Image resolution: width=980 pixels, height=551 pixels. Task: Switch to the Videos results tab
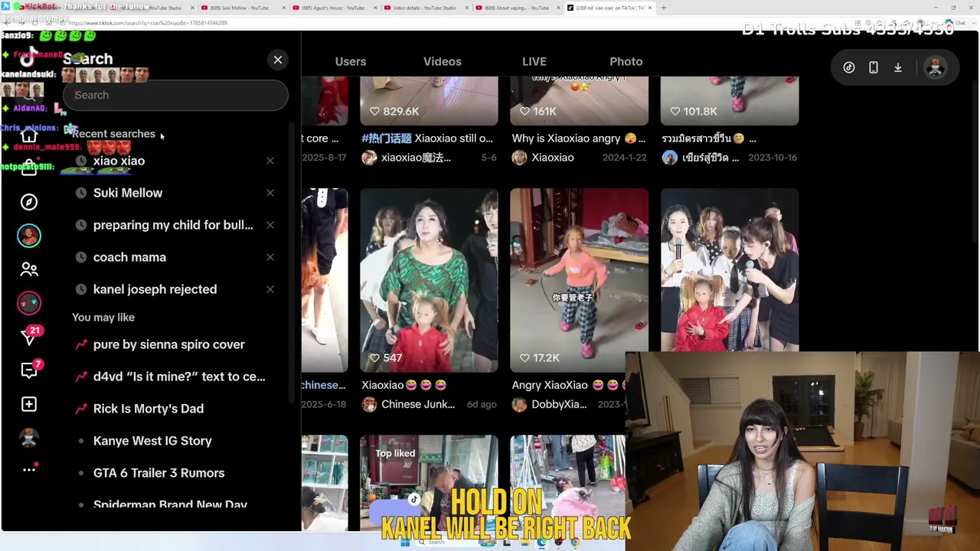(443, 61)
